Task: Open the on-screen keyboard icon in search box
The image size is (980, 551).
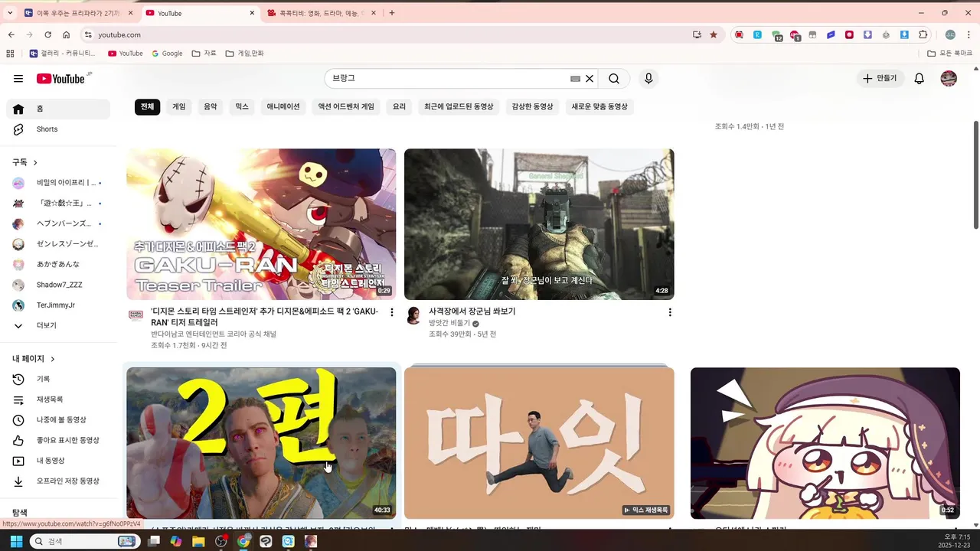Action: point(576,79)
